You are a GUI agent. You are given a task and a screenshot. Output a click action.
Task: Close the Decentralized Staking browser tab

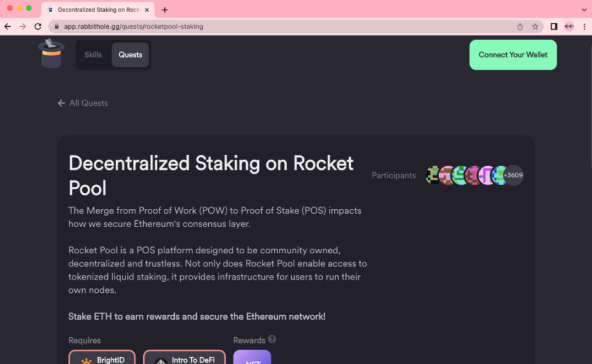tap(147, 10)
